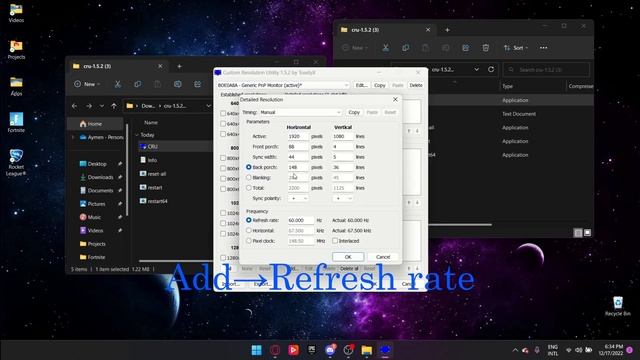Select cru-1.5.2 (3) tab in right Explorer
640x360 pixels.
click(386, 30)
